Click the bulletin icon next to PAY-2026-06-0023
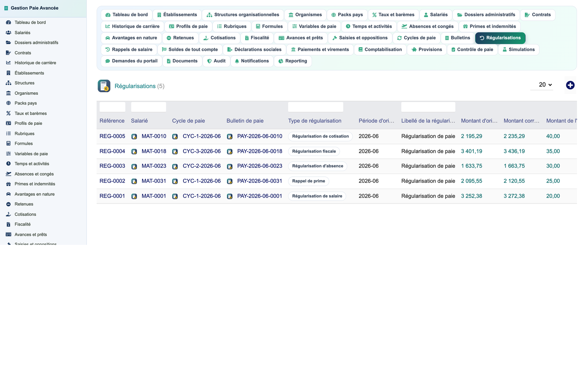The height and width of the screenshot is (367, 588). [x=230, y=166]
